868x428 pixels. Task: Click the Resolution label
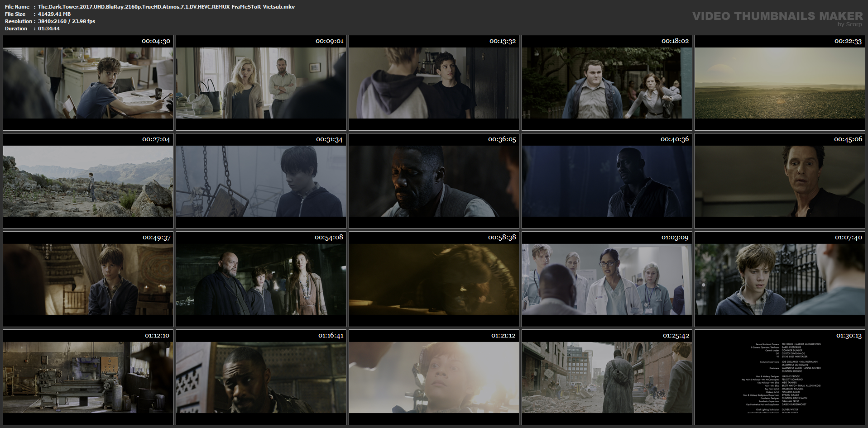point(19,21)
